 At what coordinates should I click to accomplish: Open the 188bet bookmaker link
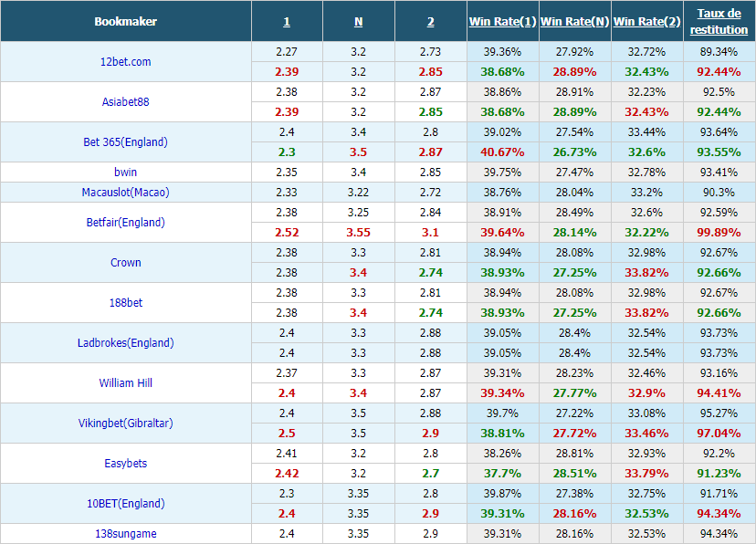tap(125, 303)
